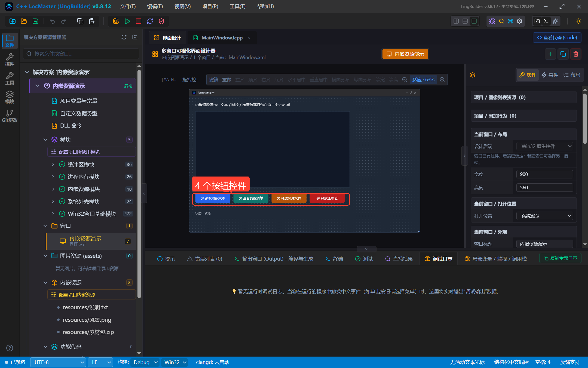
Task: Click the red delete window trash icon
Action: (x=576, y=54)
